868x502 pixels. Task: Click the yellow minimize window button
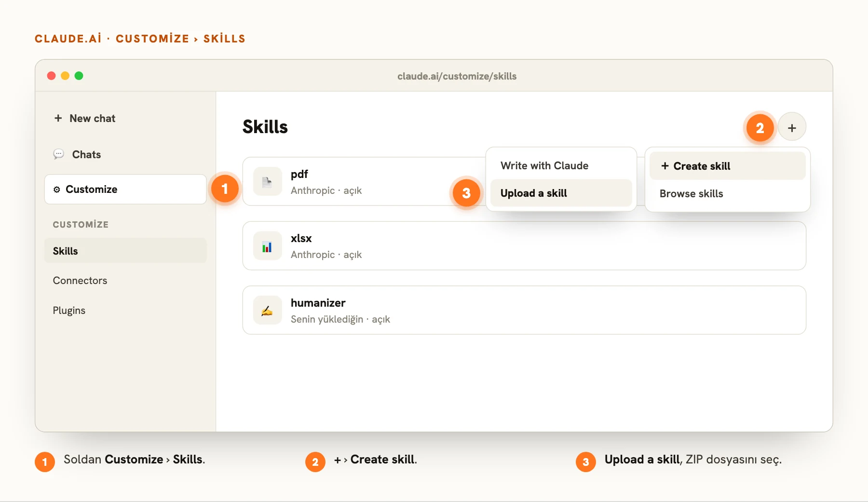[65, 76]
